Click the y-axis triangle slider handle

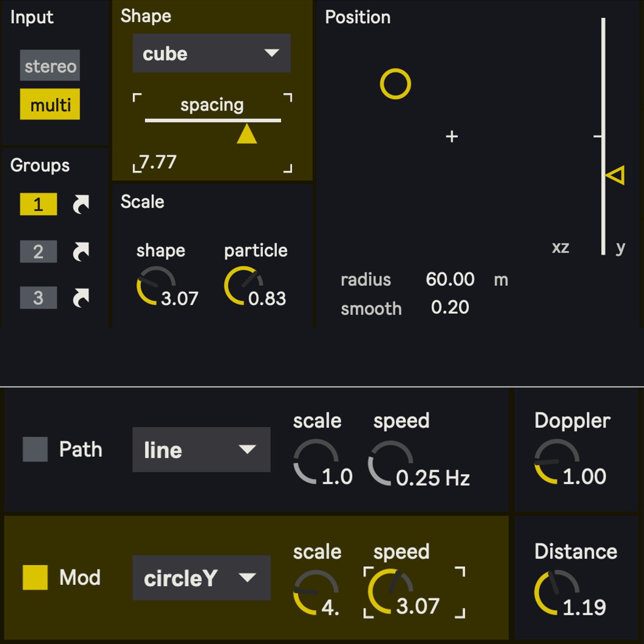[615, 175]
